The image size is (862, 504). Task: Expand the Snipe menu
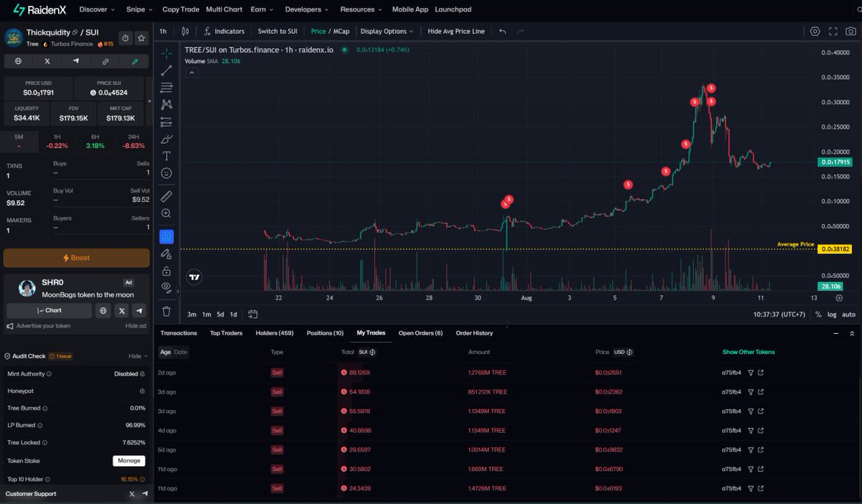click(x=139, y=9)
